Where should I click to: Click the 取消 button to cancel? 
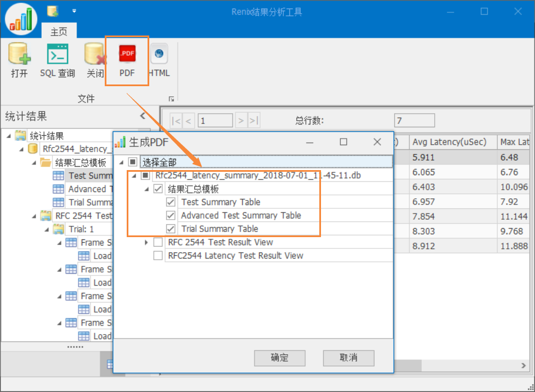click(348, 358)
